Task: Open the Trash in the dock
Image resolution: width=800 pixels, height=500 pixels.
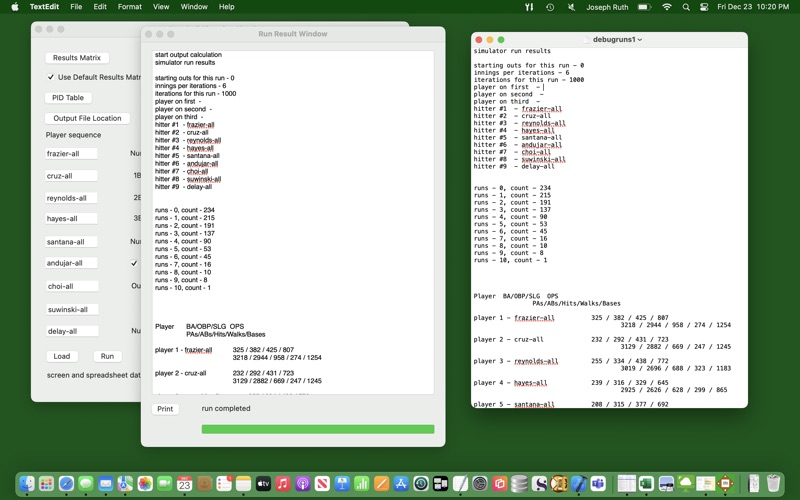Action: pos(773,483)
